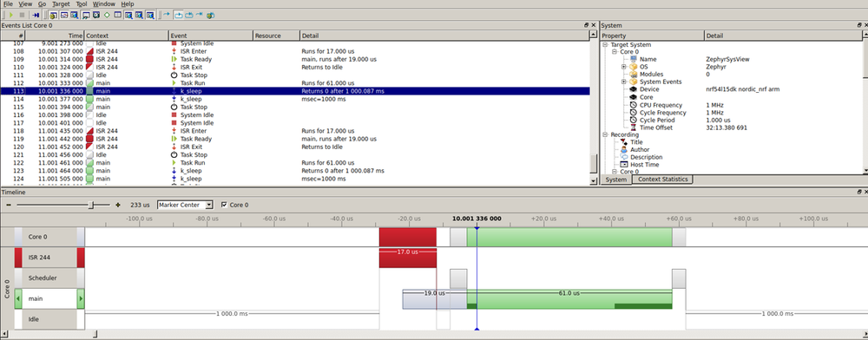The height and width of the screenshot is (340, 868).
Task: Collapse the Target System tree node
Action: 606,45
